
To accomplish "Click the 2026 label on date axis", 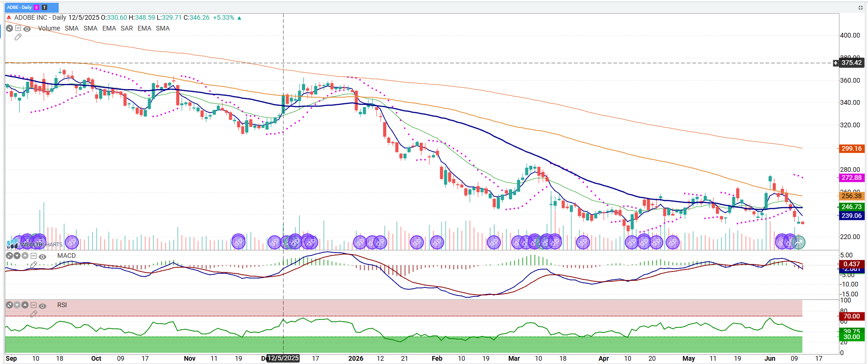I will coord(356,358).
